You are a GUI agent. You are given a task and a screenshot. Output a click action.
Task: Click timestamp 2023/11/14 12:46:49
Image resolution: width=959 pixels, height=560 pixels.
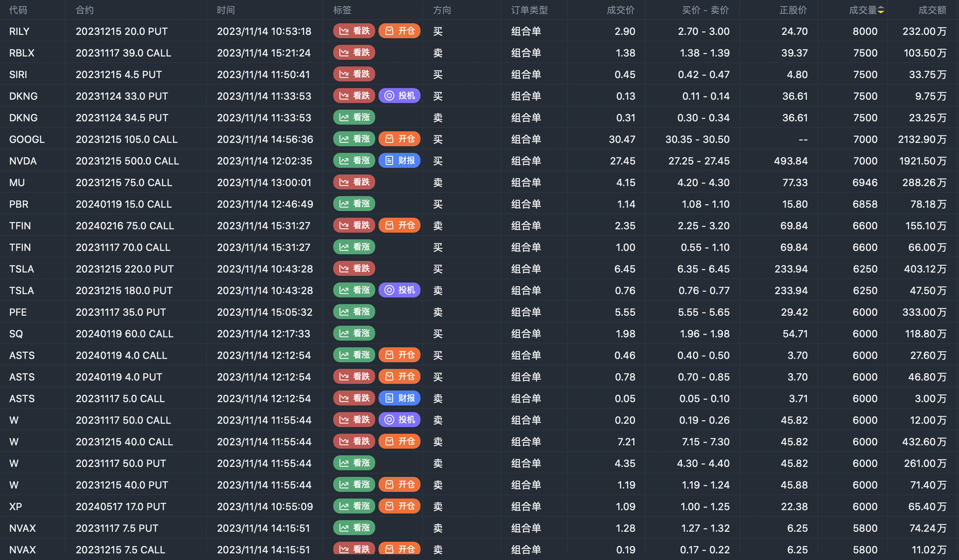265,204
